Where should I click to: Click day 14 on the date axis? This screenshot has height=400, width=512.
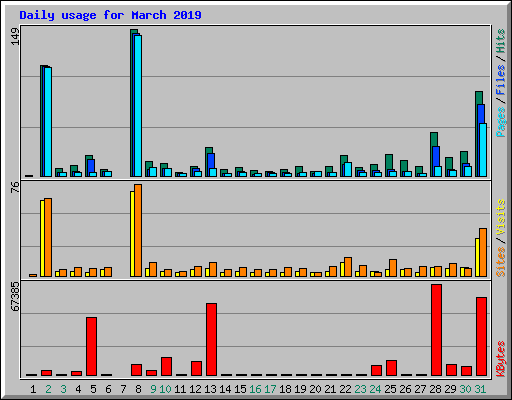225,389
